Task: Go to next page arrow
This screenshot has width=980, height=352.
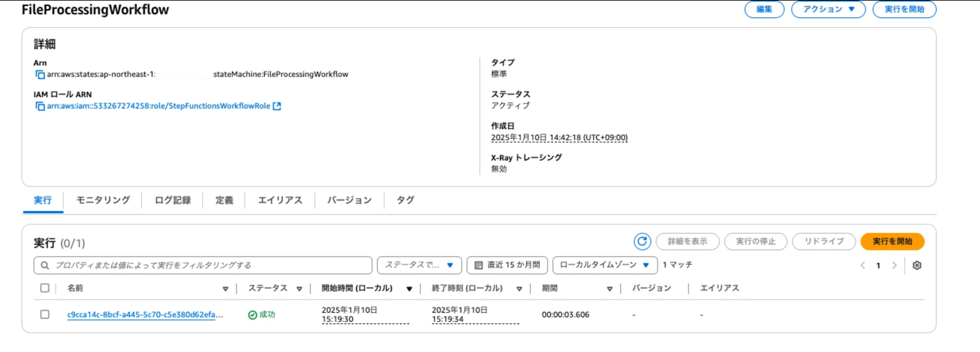Action: [894, 265]
